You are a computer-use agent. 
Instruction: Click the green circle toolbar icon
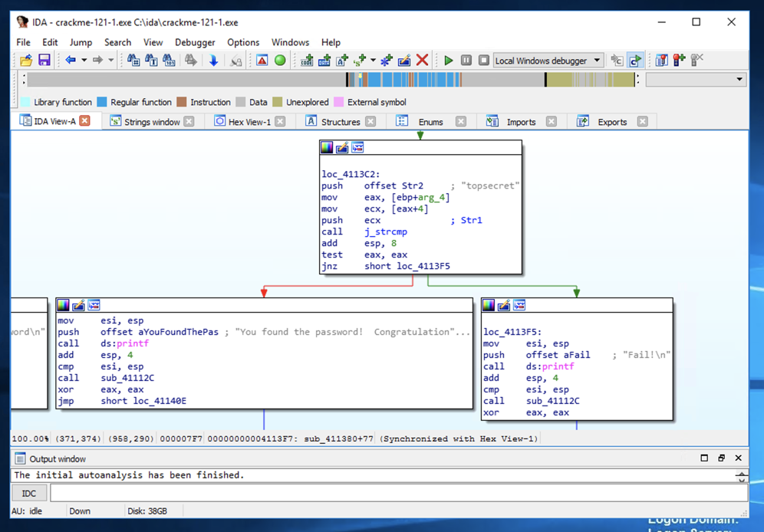tap(280, 61)
